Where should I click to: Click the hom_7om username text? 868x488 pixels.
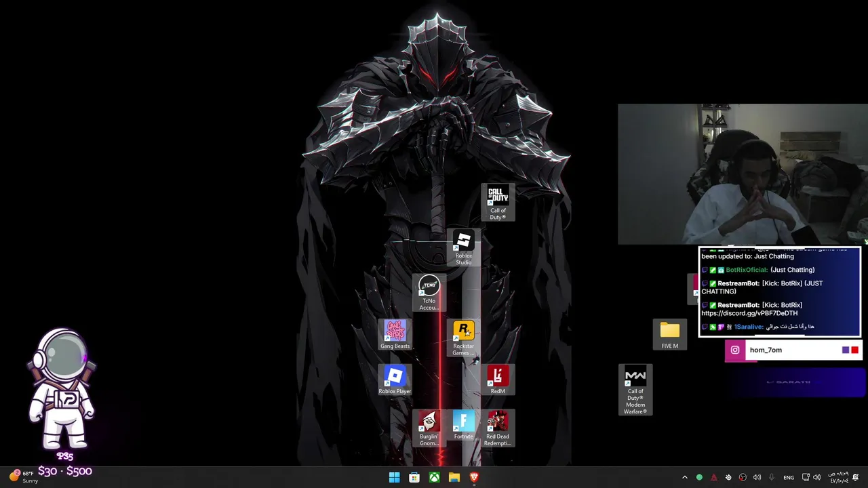coord(766,350)
